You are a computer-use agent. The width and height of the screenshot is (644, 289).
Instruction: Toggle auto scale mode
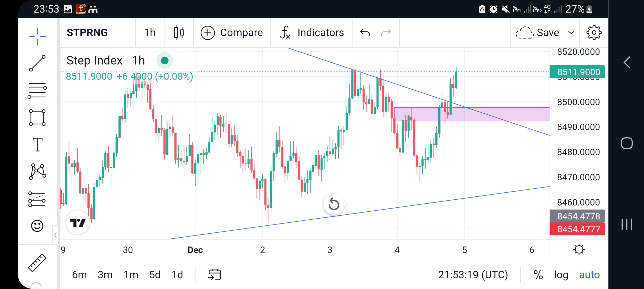click(x=589, y=275)
